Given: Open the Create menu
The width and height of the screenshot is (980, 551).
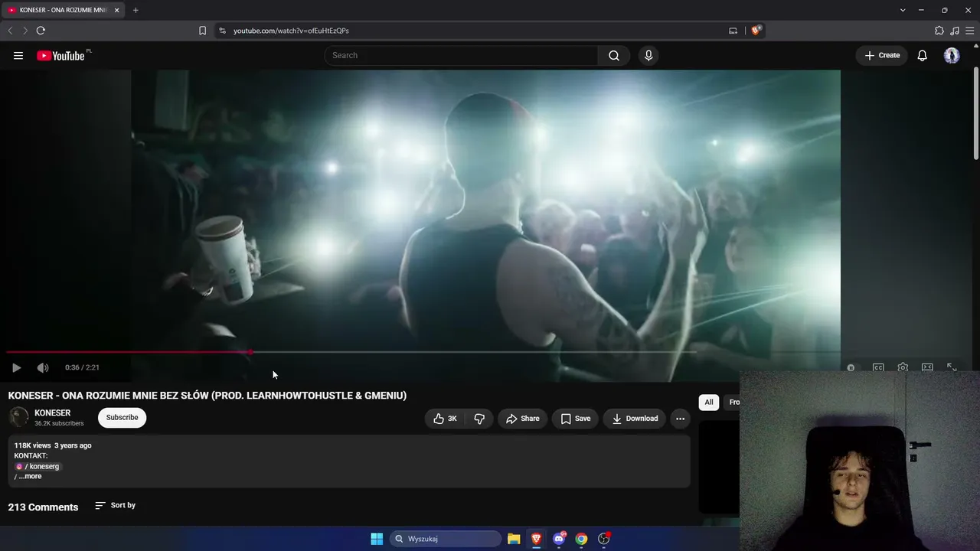Looking at the screenshot, I should [882, 55].
